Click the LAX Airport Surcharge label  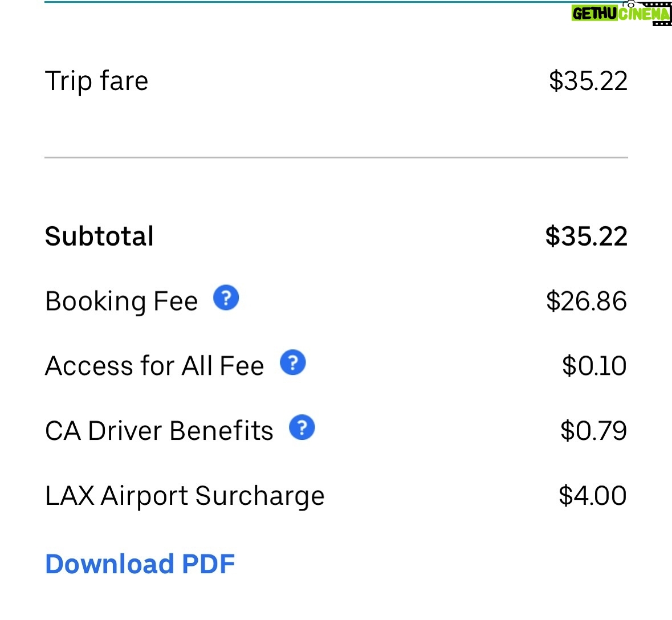click(x=185, y=496)
